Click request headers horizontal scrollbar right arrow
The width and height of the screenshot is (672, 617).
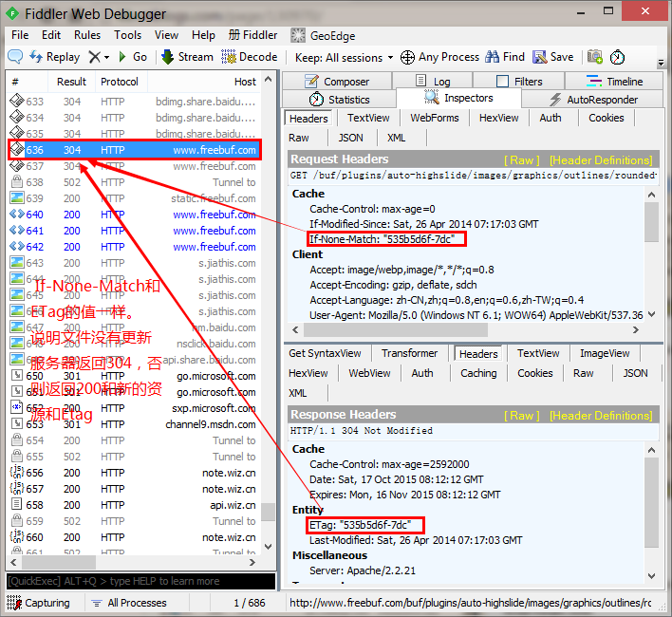(636, 330)
